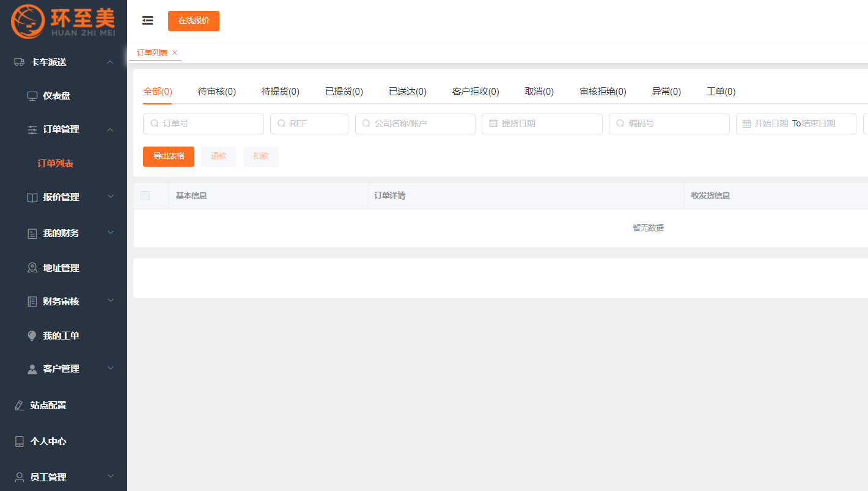Expand the 员工管理 menu
Screen dimensions: 868x491
(111, 476)
